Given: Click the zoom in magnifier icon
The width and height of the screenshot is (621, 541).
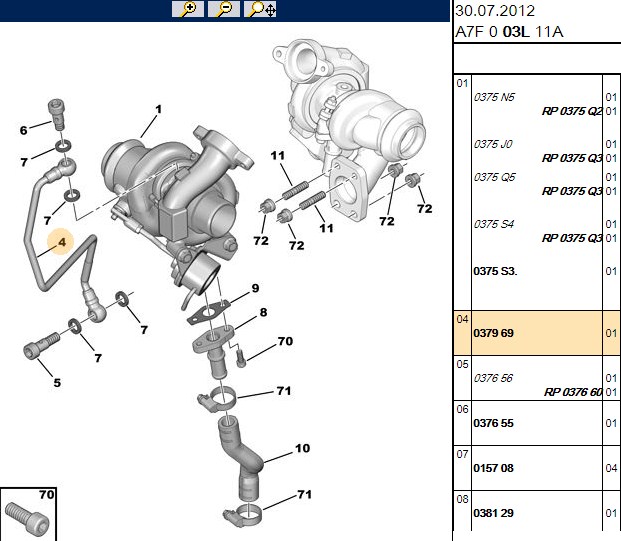Looking at the screenshot, I should point(188,9).
